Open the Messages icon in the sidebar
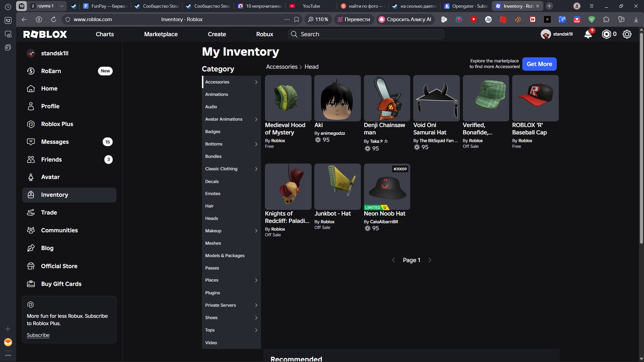Screen dimensions: 644x362 click(31, 142)
